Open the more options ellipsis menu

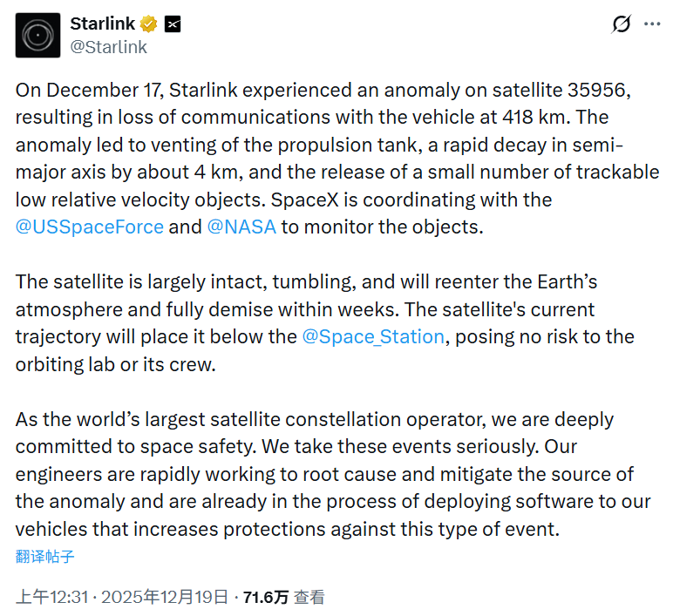[x=651, y=24]
